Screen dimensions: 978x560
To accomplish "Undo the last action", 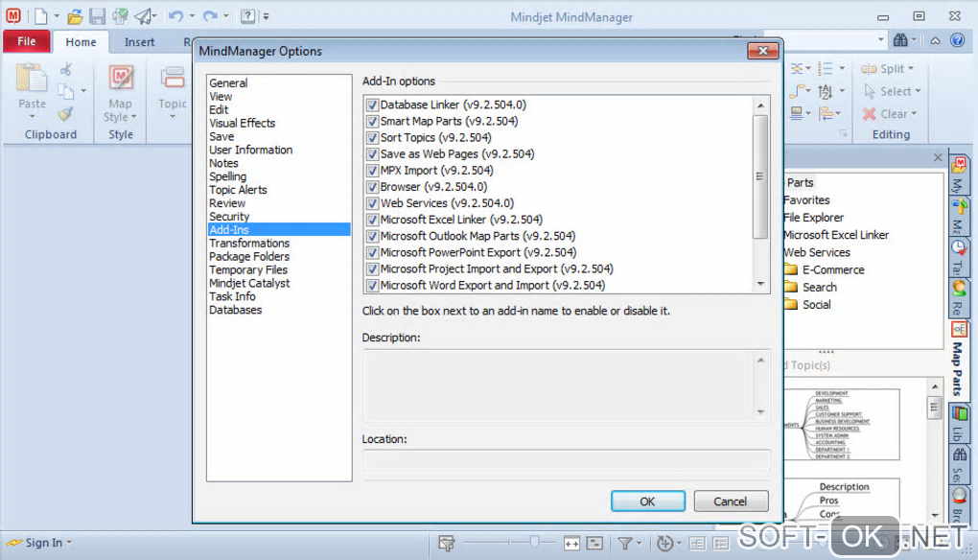I will pyautogui.click(x=175, y=15).
